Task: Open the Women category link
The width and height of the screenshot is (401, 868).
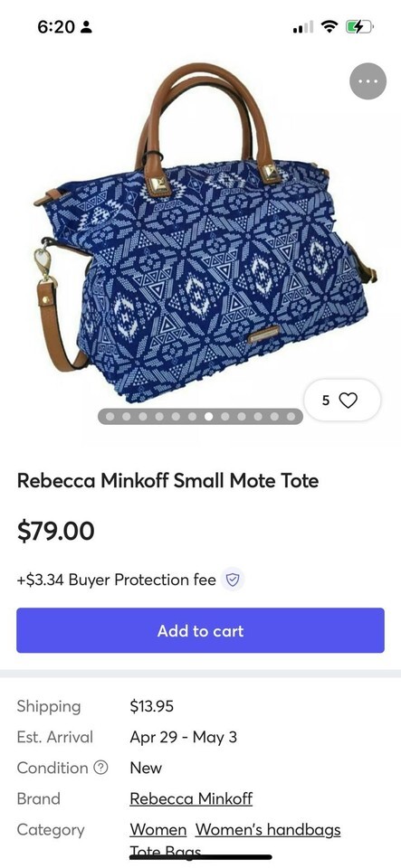Action: point(158,830)
